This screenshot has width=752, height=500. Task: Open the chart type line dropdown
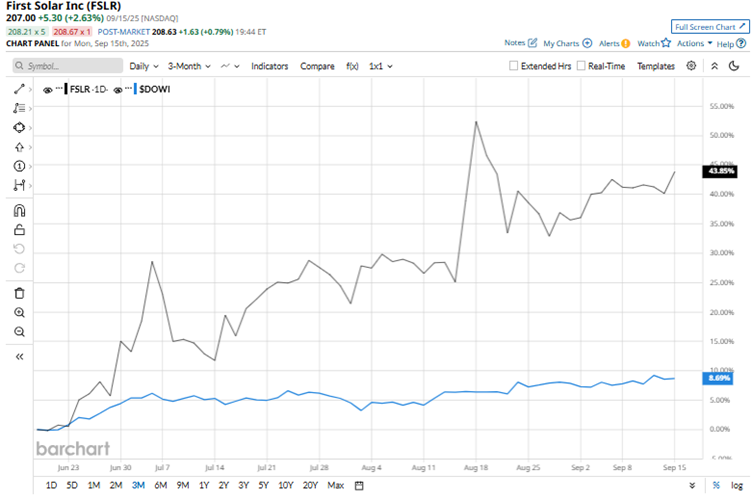coord(230,66)
